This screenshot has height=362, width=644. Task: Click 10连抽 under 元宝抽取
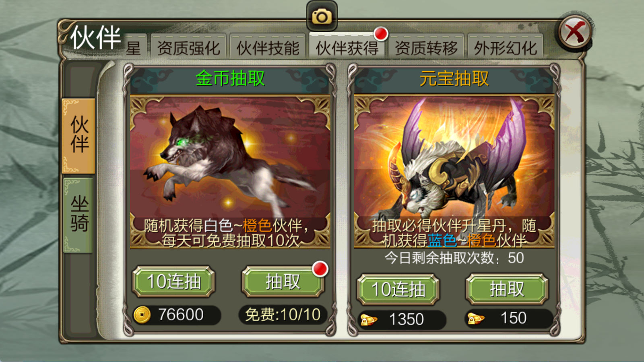(398, 289)
